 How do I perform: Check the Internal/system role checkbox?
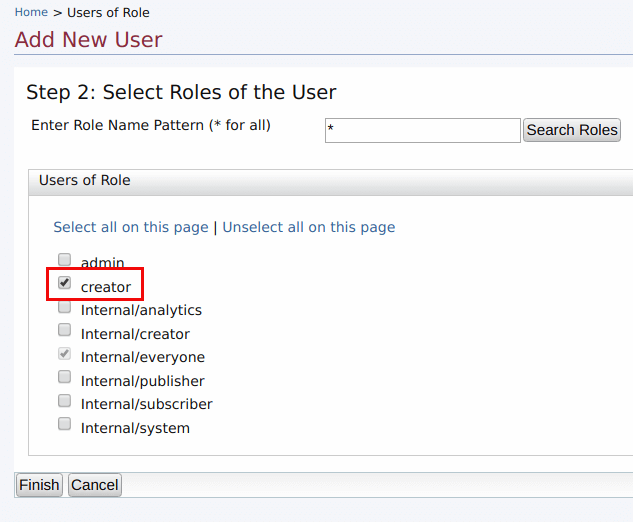(65, 424)
